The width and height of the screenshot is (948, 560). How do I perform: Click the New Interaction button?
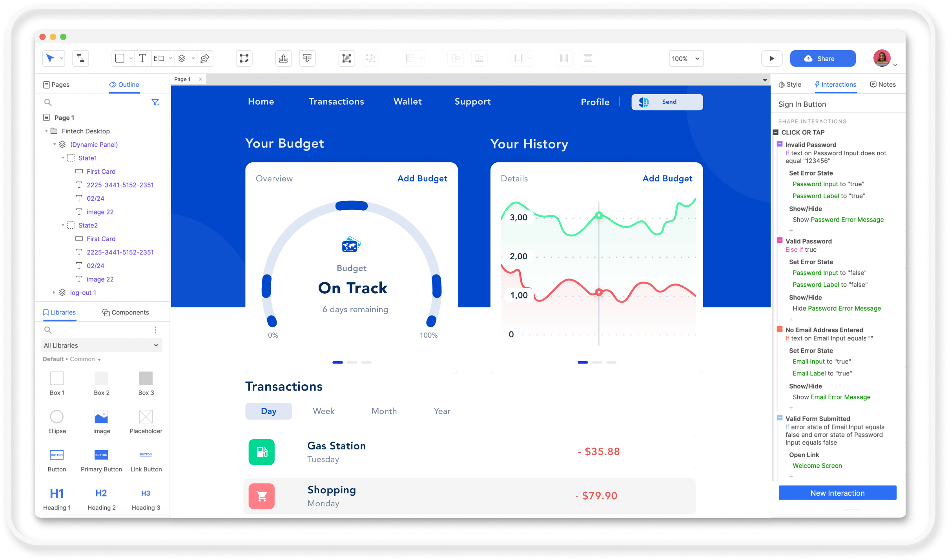[837, 493]
